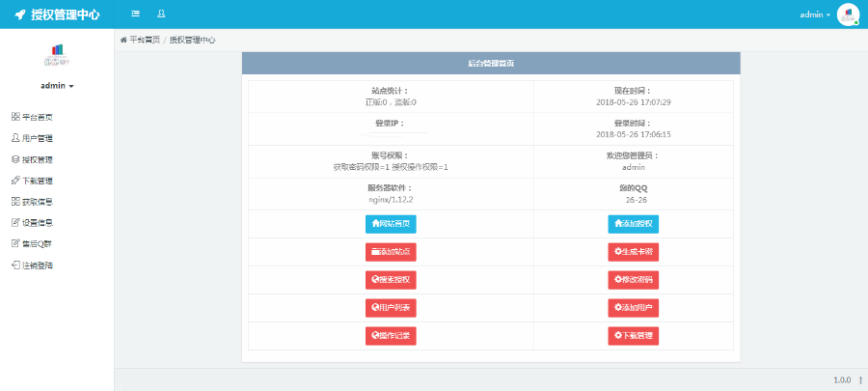868x391 pixels.
Task: Click the 登录IP label
Action: [391, 124]
